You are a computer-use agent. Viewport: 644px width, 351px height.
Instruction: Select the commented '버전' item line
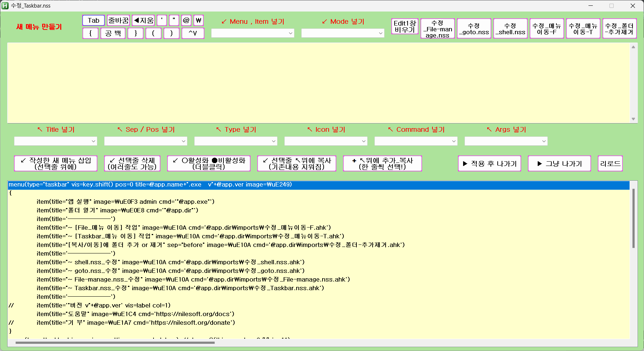319,305
